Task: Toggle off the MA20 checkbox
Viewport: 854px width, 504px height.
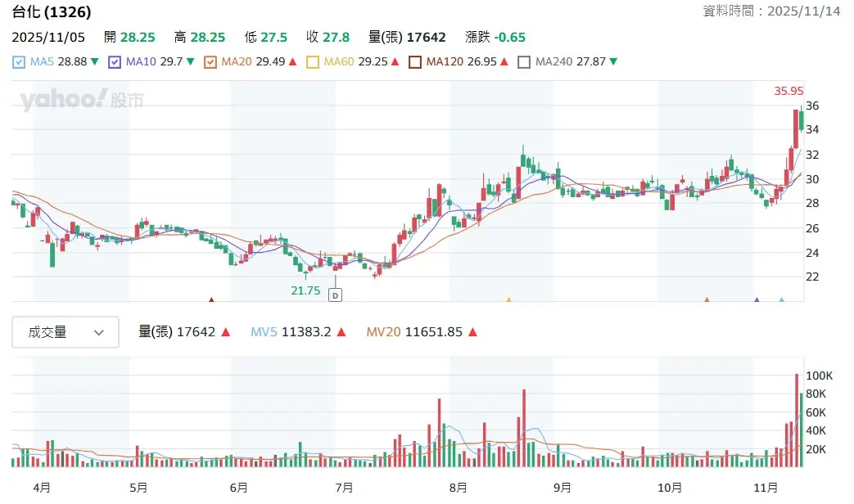Action: coord(210,61)
